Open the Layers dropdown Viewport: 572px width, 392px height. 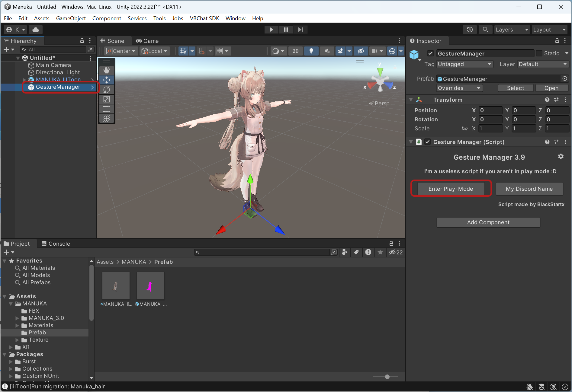pos(512,30)
